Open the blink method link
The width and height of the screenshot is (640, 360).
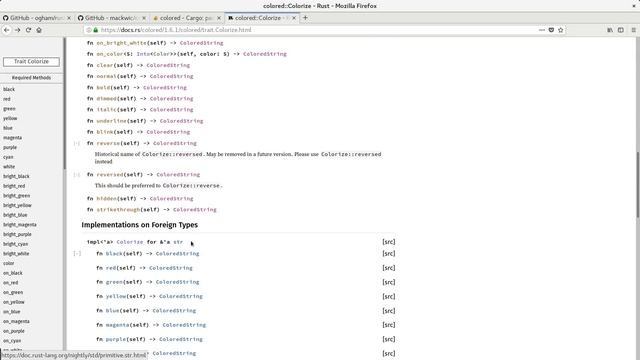coord(104,132)
